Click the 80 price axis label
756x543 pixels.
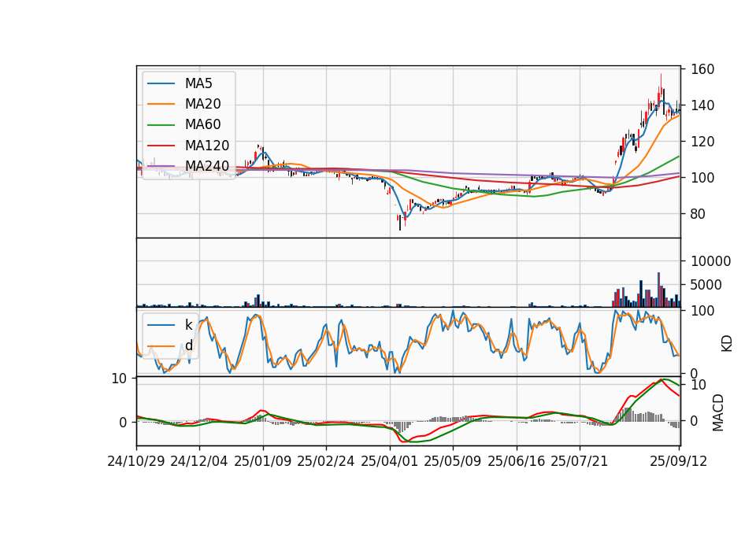(699, 214)
